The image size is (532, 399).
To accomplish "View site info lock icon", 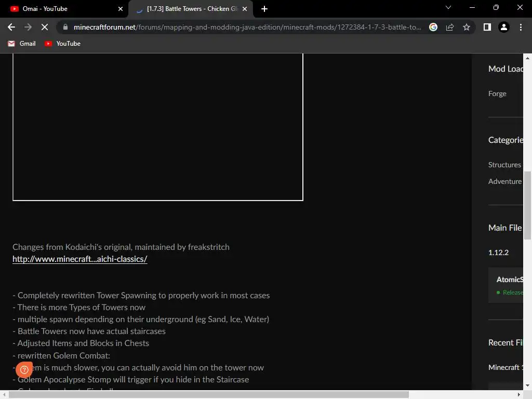I will (x=65, y=27).
